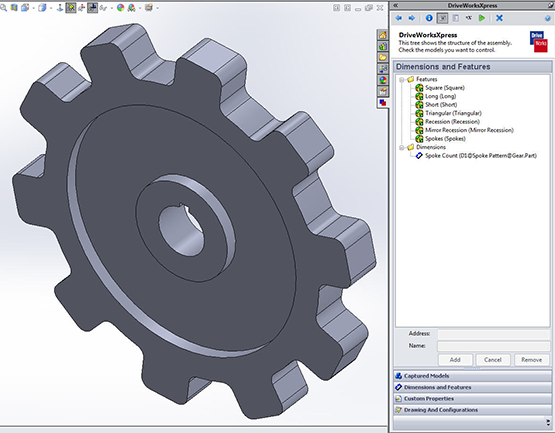This screenshot has width=555, height=433.
Task: Click the DriveWorks logo image
Action: pyautogui.click(x=539, y=41)
